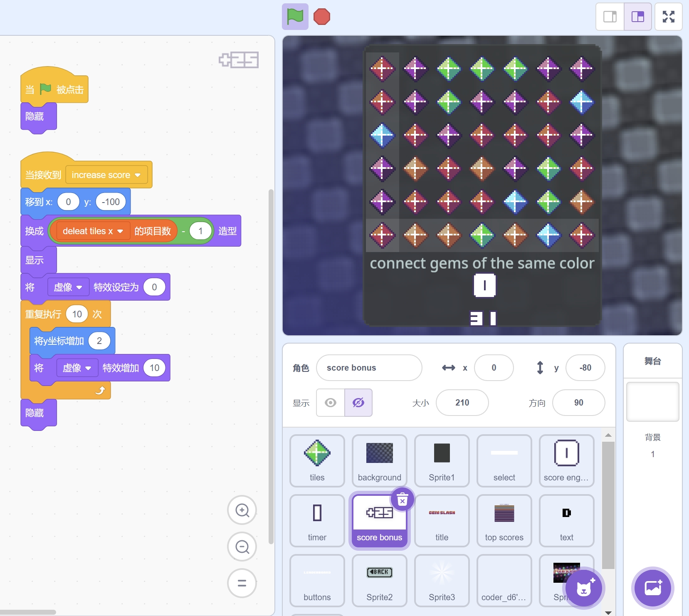Open the choose a backdrop button
Viewport: 689px width, 616px height.
(x=652, y=588)
